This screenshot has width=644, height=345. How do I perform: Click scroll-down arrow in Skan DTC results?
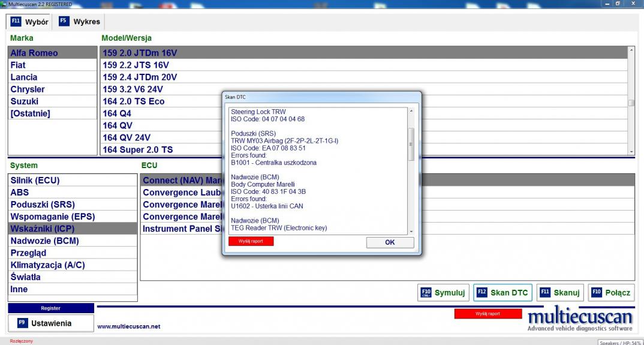411,232
